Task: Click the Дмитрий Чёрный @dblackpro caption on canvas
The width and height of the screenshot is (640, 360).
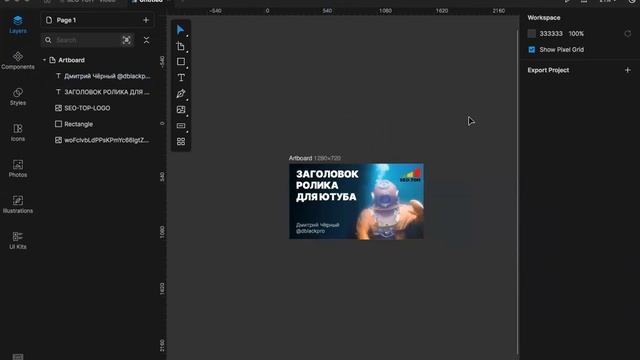Action: (x=318, y=228)
